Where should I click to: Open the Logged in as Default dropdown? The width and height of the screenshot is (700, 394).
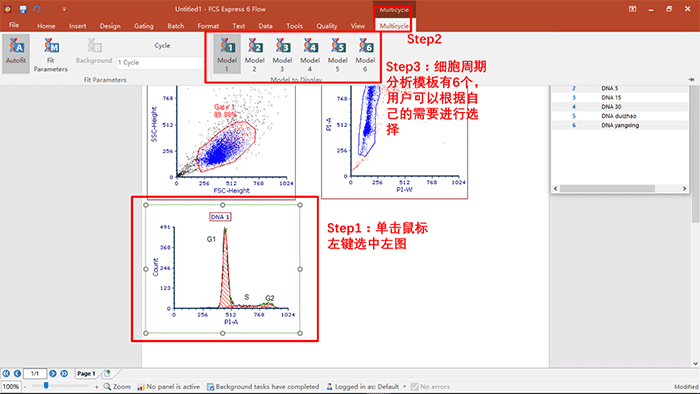click(x=367, y=387)
